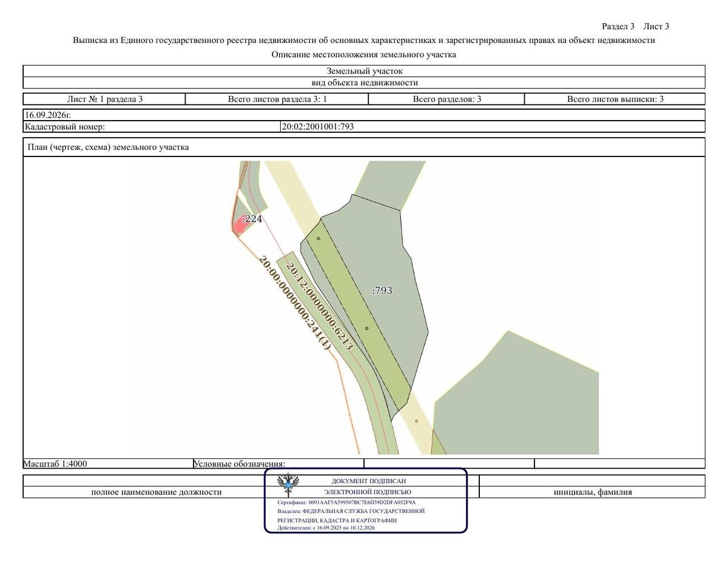Click the "Раздел 3" label

(618, 27)
